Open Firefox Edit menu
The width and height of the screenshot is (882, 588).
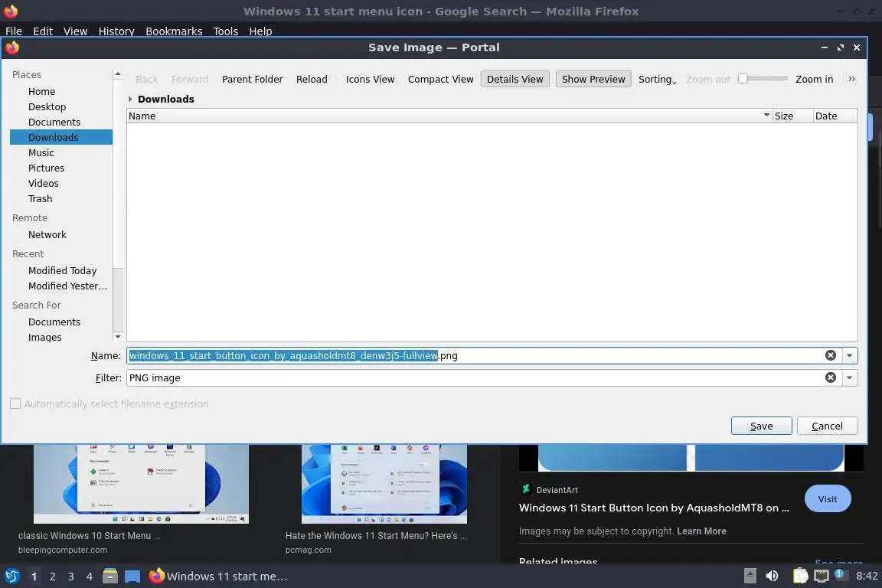(43, 31)
